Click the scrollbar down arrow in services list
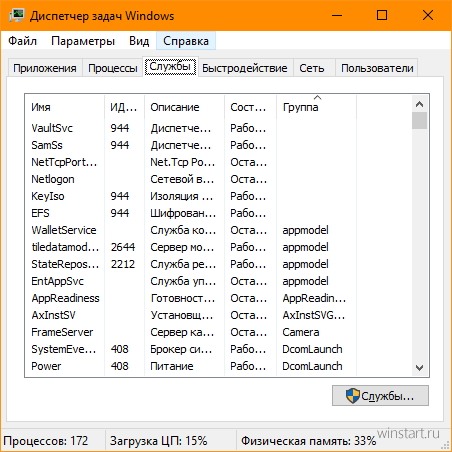 [x=419, y=368]
